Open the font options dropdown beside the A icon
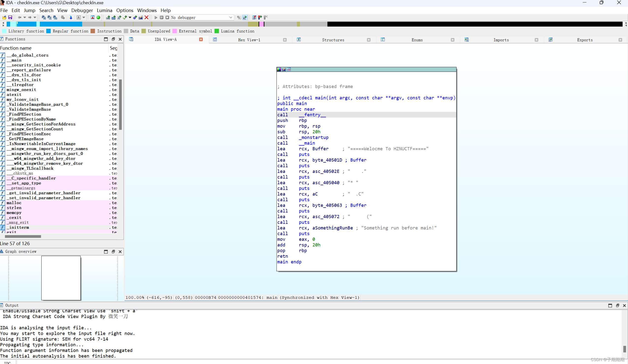This screenshot has width=628, height=364. (84, 17)
